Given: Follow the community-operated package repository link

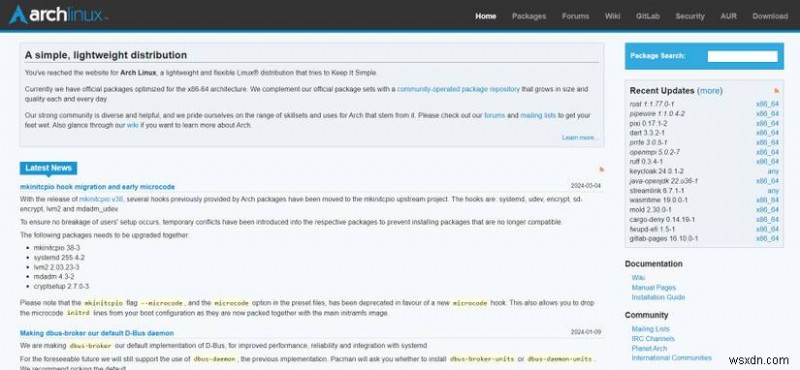Looking at the screenshot, I should [458, 89].
